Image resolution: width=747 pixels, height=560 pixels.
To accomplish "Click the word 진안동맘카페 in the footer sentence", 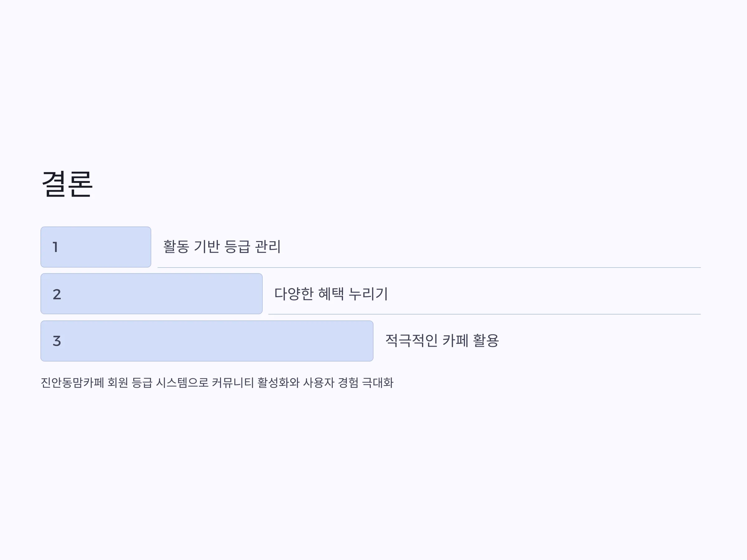I will tap(72, 382).
